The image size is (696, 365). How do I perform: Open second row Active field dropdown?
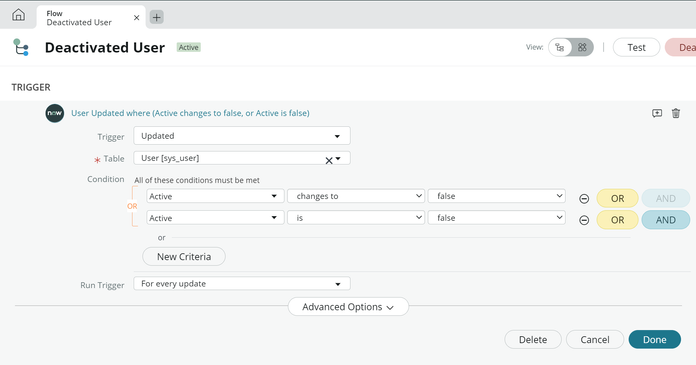[215, 218]
